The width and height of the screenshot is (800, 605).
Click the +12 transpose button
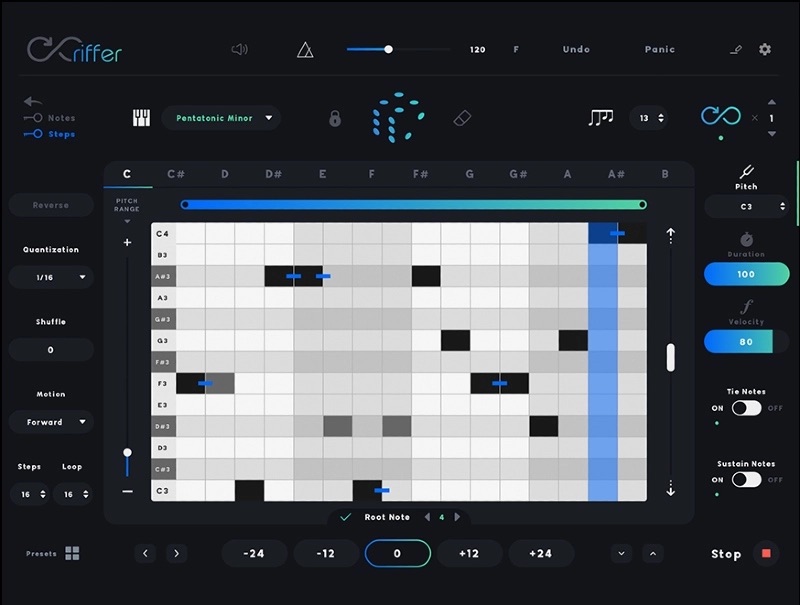pyautogui.click(x=467, y=553)
